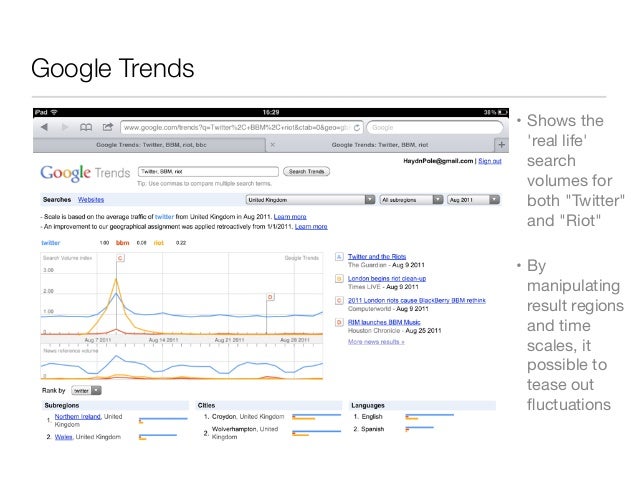Open the Safari bookmarks book icon
Viewport: 638px width, 479px height.
(x=84, y=128)
